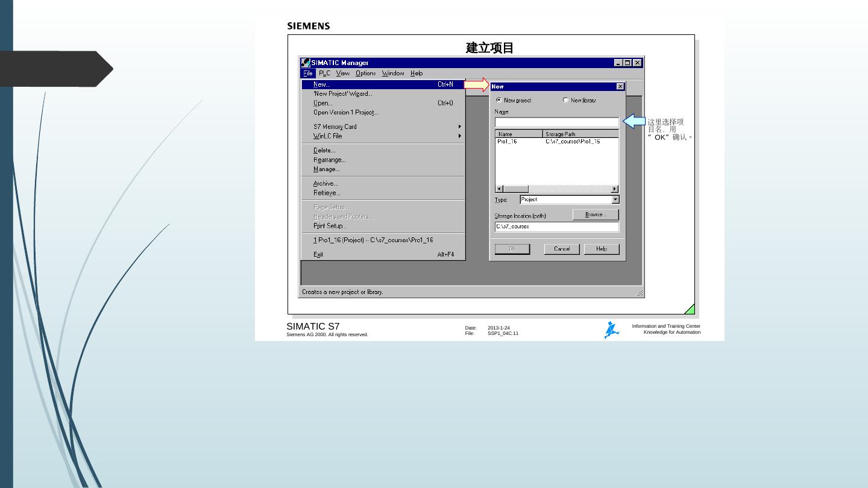Image resolution: width=868 pixels, height=488 pixels.
Task: Select the Pro1_16 entry in project list
Action: (507, 142)
